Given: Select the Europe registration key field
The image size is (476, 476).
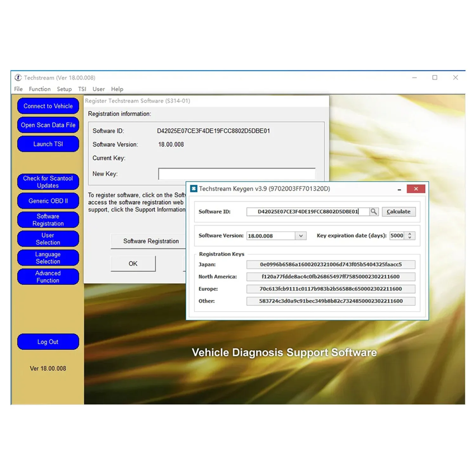Looking at the screenshot, I should [x=331, y=289].
